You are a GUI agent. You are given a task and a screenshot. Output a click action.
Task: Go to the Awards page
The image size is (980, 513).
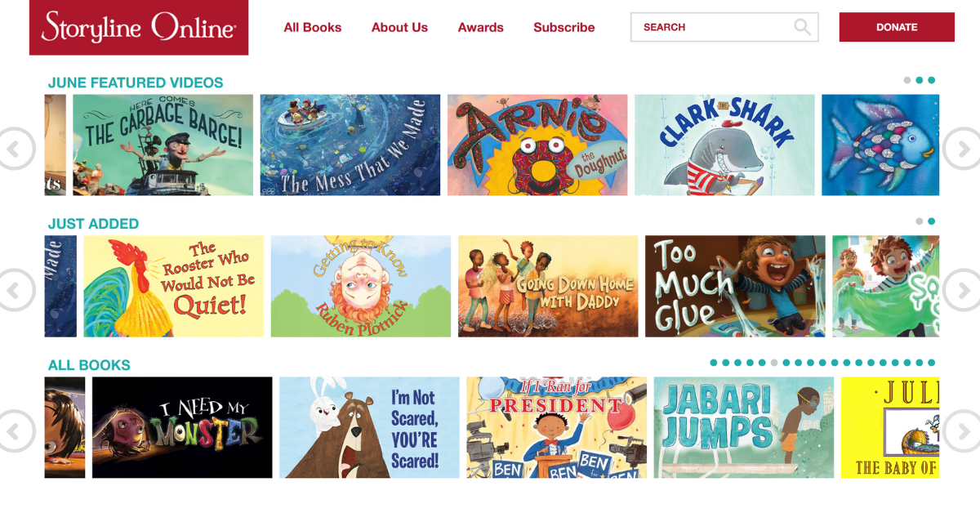pyautogui.click(x=481, y=27)
